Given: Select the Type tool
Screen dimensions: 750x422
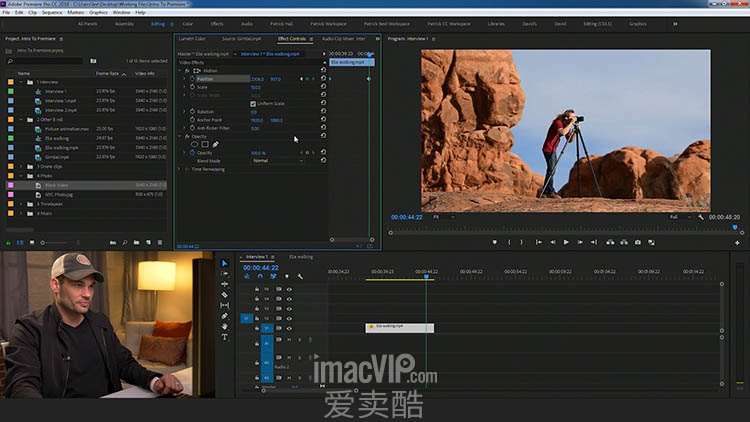Looking at the screenshot, I should pyautogui.click(x=224, y=337).
